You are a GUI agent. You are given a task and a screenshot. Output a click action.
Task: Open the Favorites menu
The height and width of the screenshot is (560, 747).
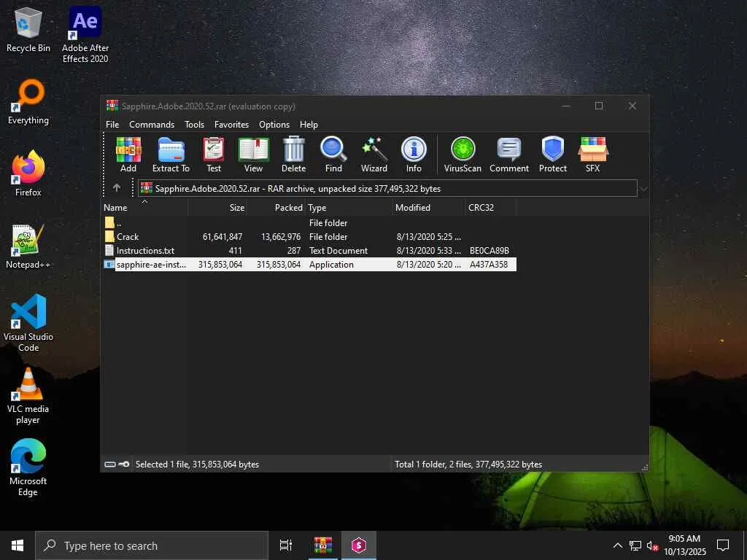point(231,124)
